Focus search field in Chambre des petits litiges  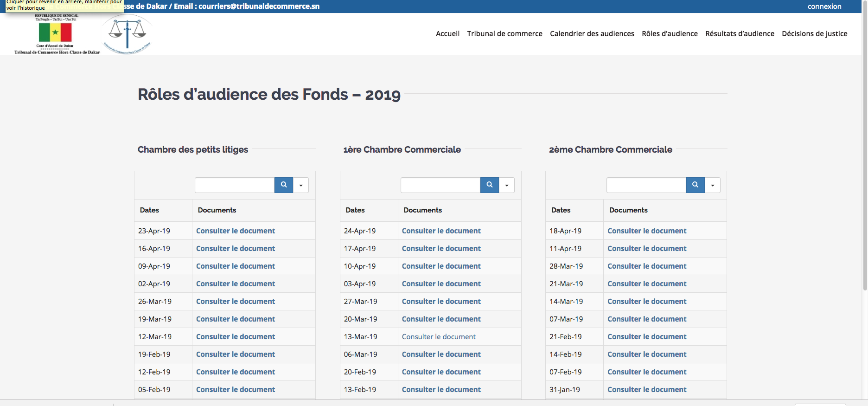(235, 185)
